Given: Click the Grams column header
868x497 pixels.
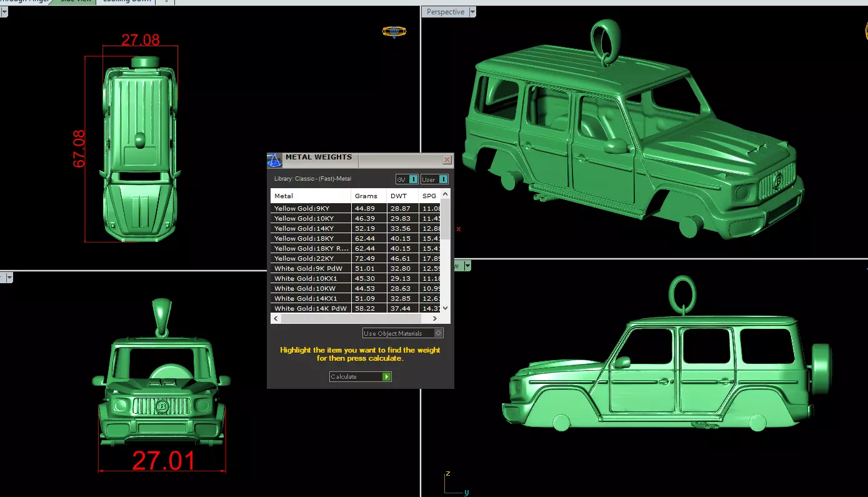Looking at the screenshot, I should (369, 196).
